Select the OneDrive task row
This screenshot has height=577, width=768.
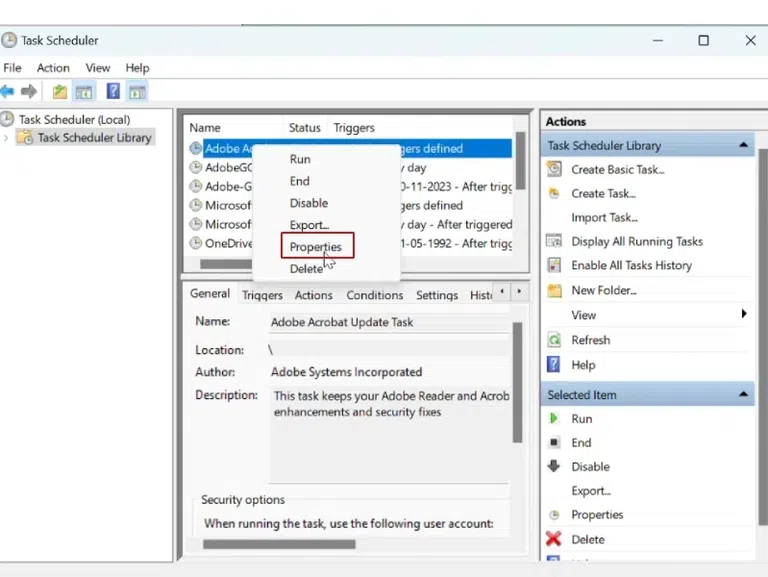(x=350, y=243)
